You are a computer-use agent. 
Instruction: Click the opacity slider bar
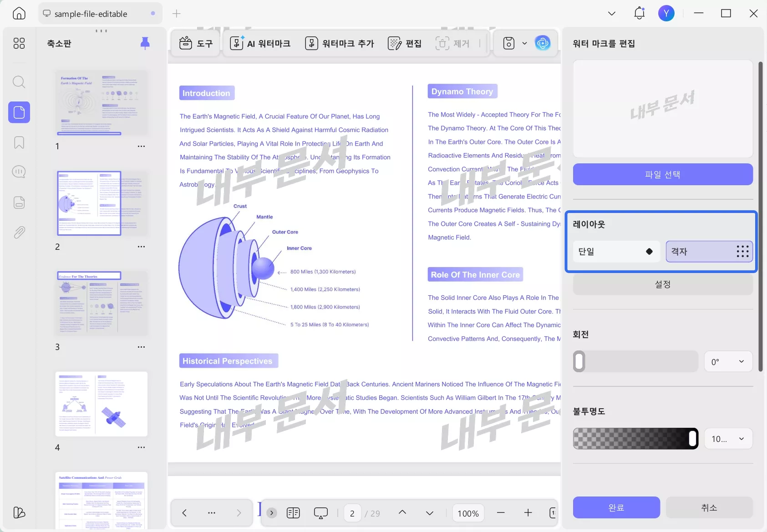tap(635, 439)
